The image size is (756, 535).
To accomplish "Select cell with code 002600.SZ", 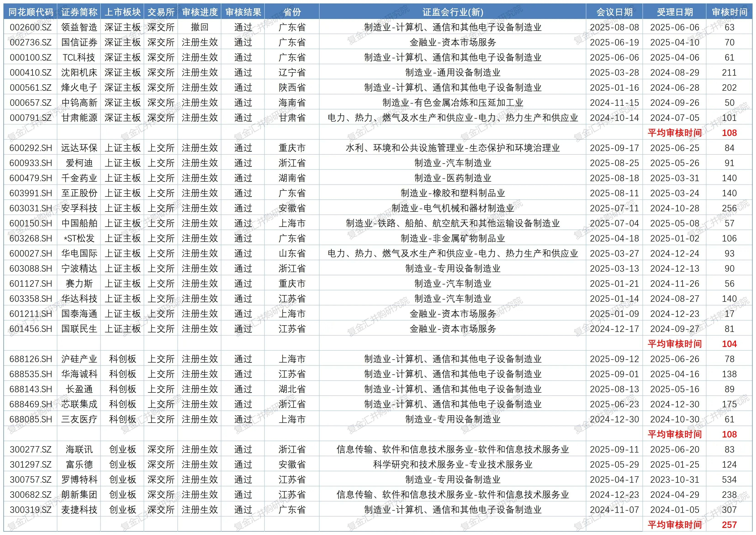I will click(31, 27).
